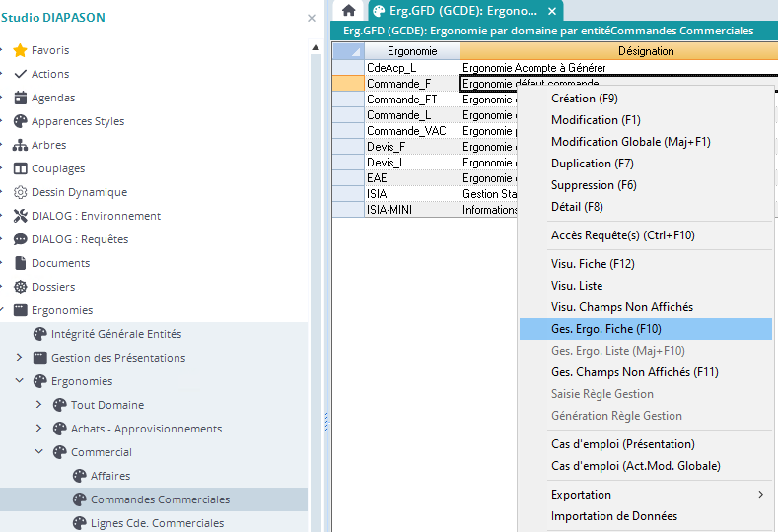The image size is (778, 532).
Task: Select Duplication (F7) from context menu
Action: pos(592,164)
